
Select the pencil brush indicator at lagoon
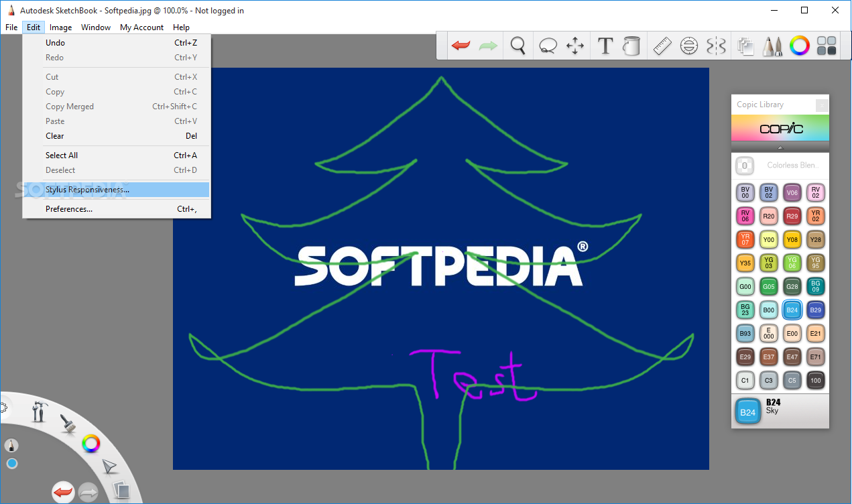click(11, 445)
